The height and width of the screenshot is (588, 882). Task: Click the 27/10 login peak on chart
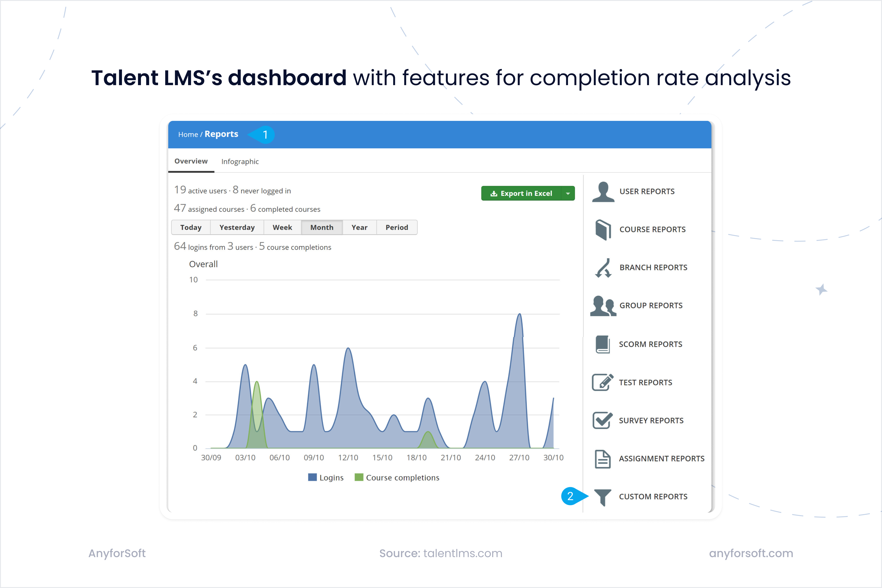point(519,314)
